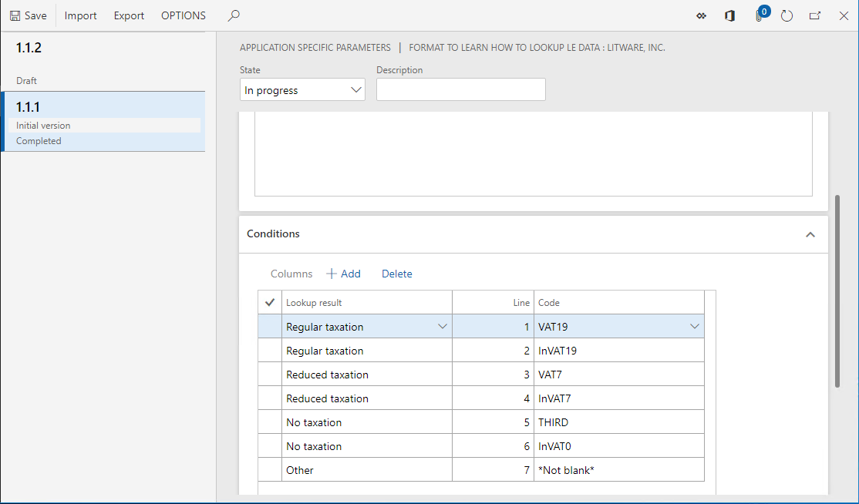Open the Power Apps diamond icon
This screenshot has height=504, width=859.
click(701, 16)
